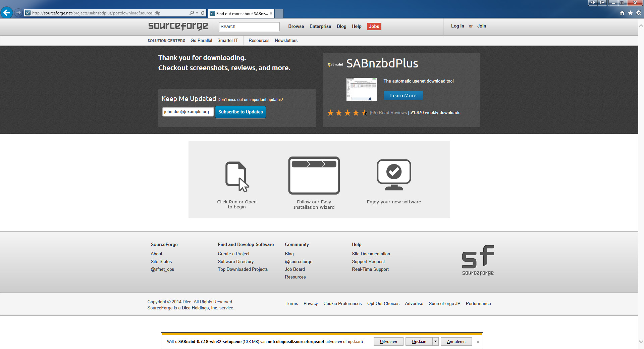The image size is (644, 349).
Task: Open the browser Tools gear icon
Action: coord(639,13)
